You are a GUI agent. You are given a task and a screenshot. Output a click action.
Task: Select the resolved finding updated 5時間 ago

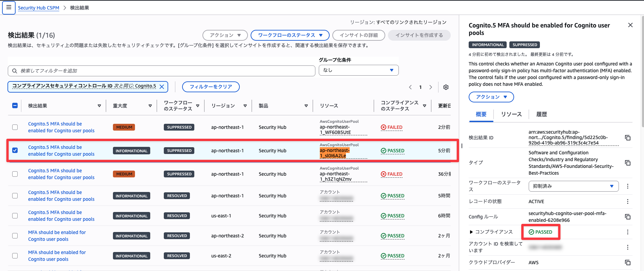pos(15,196)
